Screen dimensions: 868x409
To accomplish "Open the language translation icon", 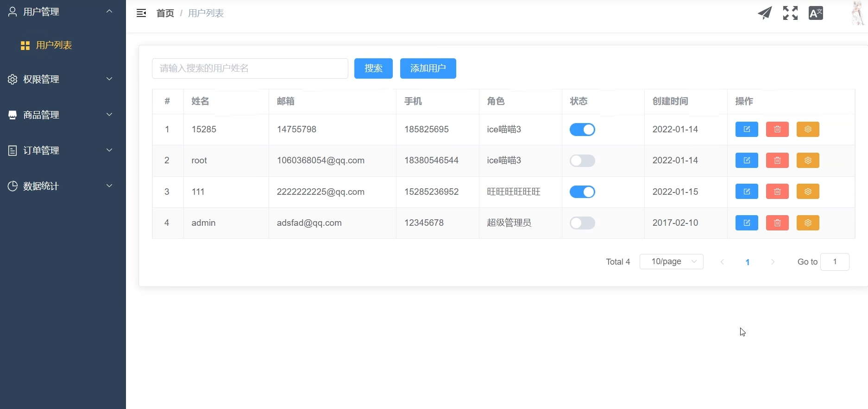I will point(816,13).
